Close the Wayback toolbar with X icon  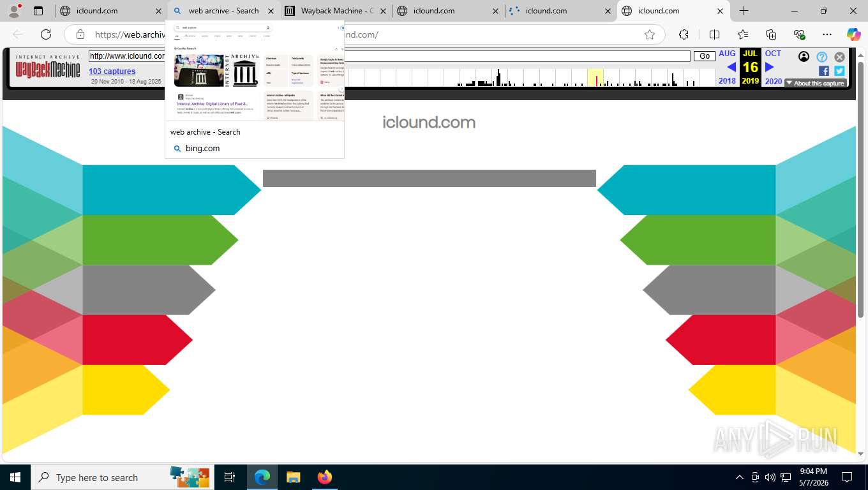(839, 57)
